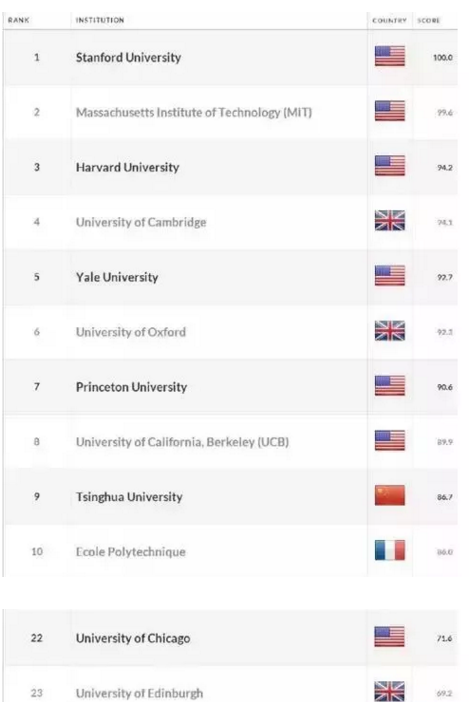Click the US flag beside Stanford University
The height and width of the screenshot is (702, 469).
[x=390, y=56]
